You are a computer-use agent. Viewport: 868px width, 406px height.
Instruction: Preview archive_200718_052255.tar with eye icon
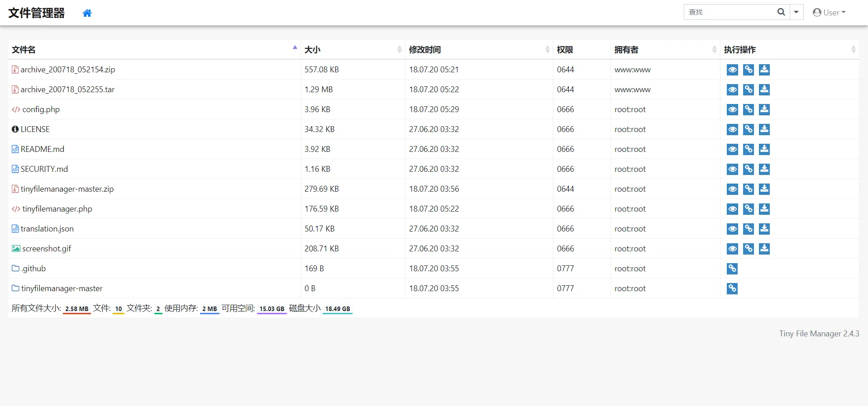[x=733, y=90]
